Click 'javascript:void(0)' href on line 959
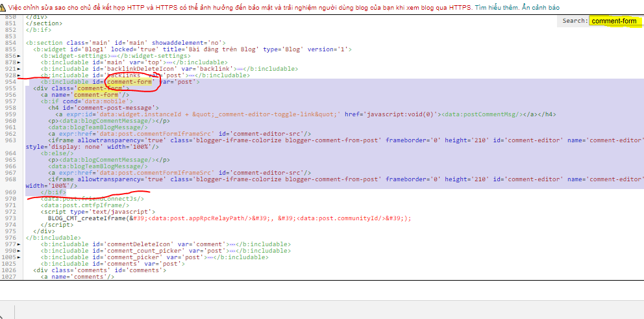Screen dimensions: 644x319 pyautogui.click(x=401, y=114)
